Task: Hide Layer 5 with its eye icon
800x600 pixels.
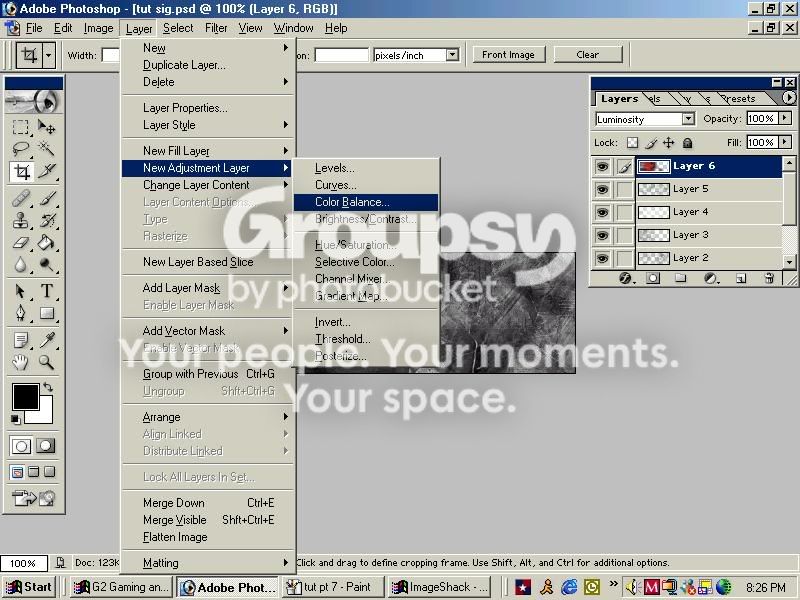Action: [602, 189]
